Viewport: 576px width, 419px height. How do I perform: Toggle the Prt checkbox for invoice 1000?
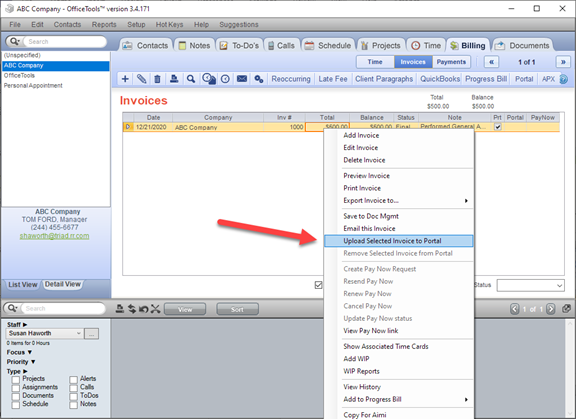click(x=497, y=127)
